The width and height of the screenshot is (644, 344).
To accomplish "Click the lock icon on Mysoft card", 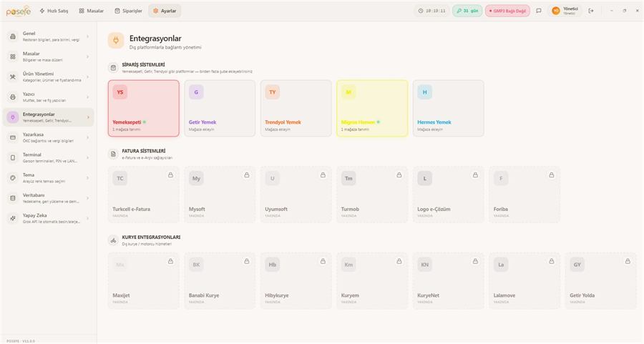I will pos(247,175).
